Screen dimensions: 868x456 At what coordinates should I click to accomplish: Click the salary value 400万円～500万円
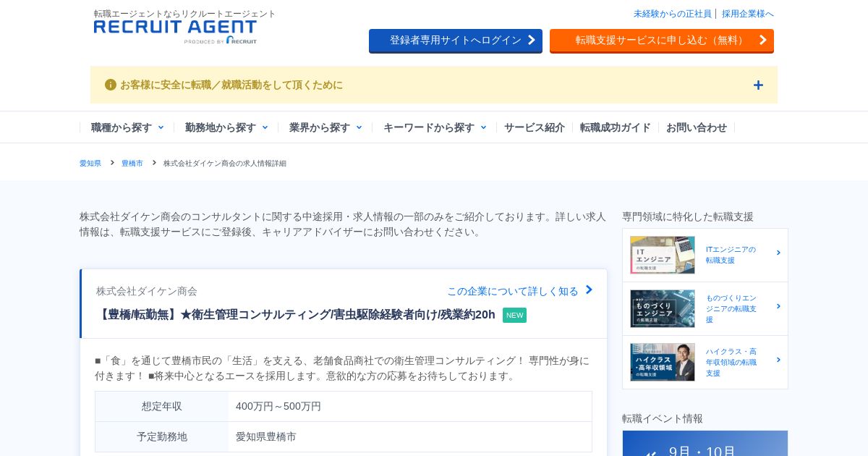(278, 407)
